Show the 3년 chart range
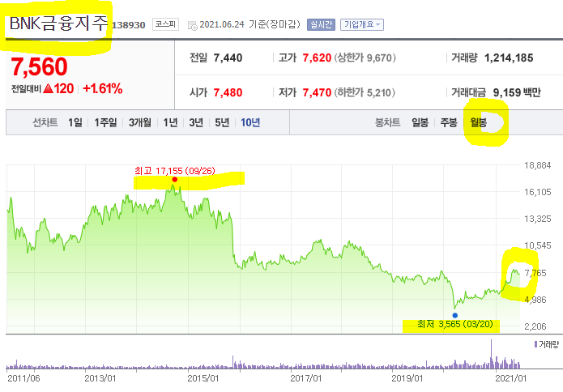This screenshot has width=563, height=392. [196, 123]
